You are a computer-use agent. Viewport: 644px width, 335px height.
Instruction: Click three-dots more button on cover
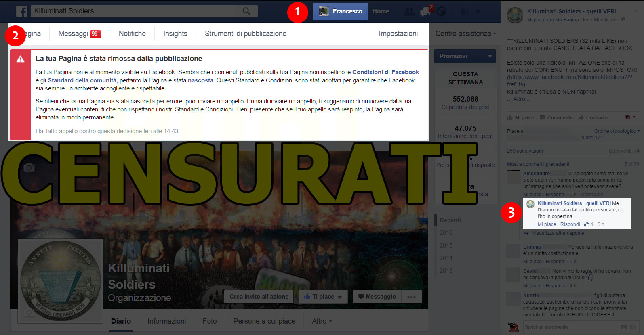pyautogui.click(x=412, y=297)
